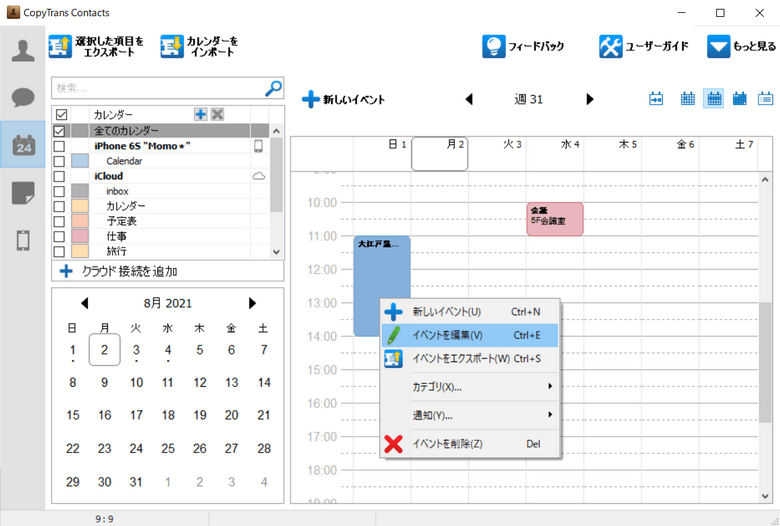Choose イベントをエクスポート(W) in context menu
Viewport: 780px width, 526px height.
click(470, 359)
